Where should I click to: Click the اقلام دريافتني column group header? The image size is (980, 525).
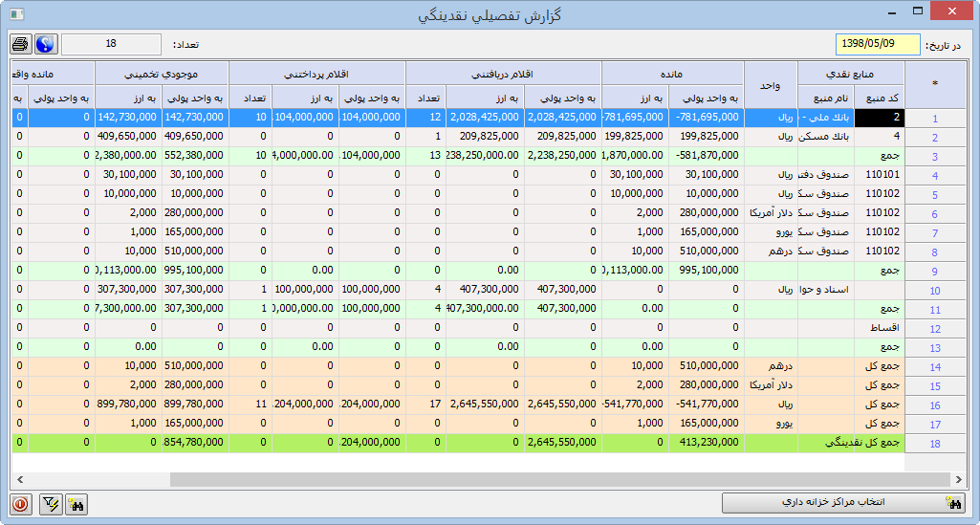[x=503, y=73]
